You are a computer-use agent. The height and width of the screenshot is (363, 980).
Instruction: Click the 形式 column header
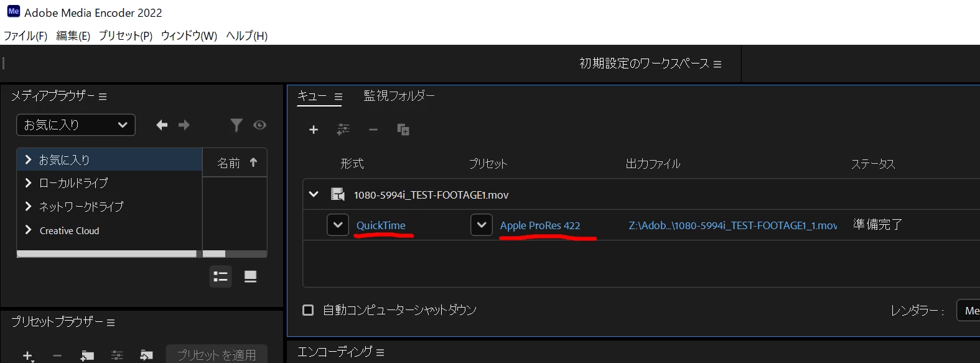pyautogui.click(x=352, y=163)
